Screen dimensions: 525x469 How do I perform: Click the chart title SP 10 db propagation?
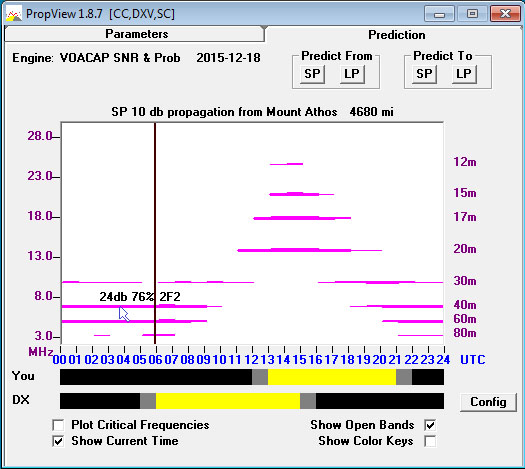252,112
